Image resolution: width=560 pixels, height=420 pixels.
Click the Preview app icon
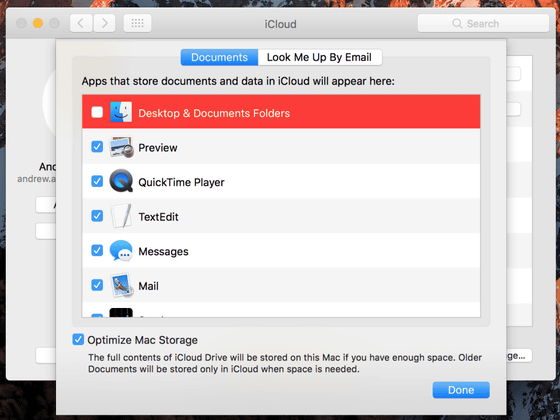coord(121,147)
